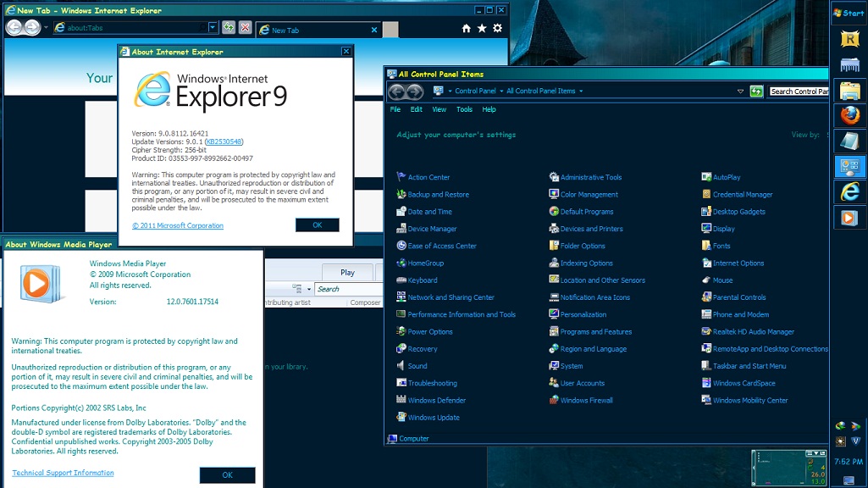Viewport: 868px width, 488px height.
Task: Open the Tools menu in Control Panel
Action: tap(464, 109)
